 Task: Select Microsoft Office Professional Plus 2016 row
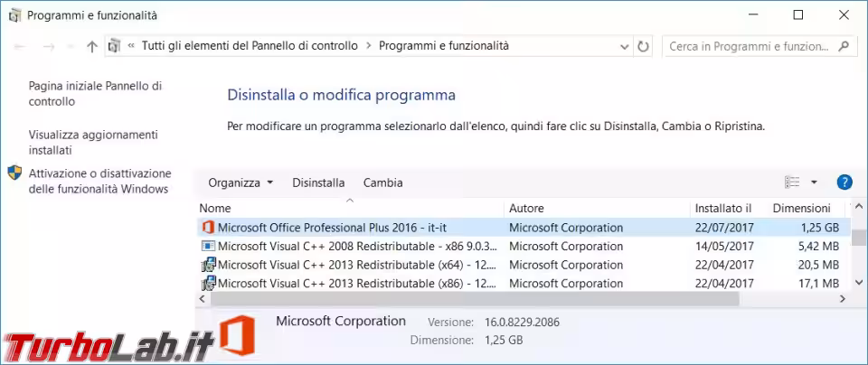tap(524, 228)
